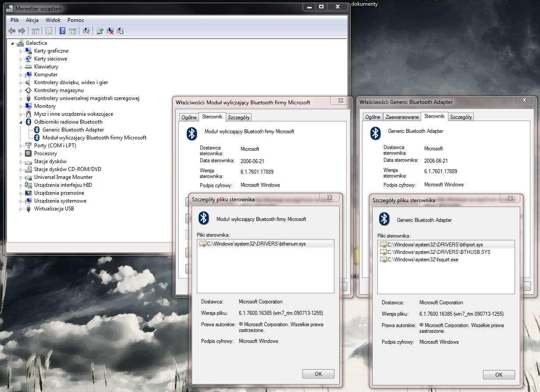The width and height of the screenshot is (540, 392).
Task: Click OK in Moduł wyliczający driver file details
Action: tap(318, 374)
